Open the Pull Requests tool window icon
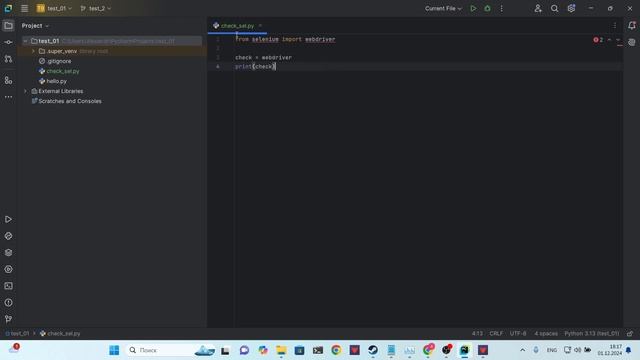This screenshot has height=360, width=640. click(x=8, y=59)
